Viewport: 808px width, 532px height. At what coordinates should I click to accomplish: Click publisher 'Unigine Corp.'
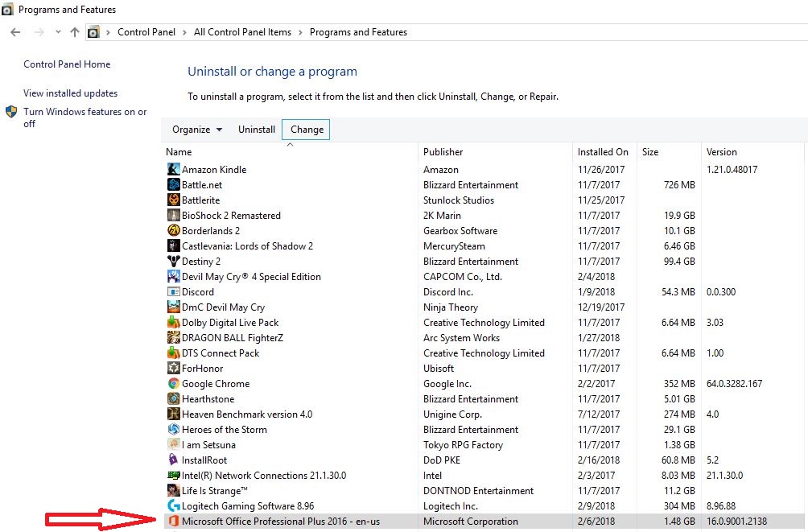click(452, 414)
